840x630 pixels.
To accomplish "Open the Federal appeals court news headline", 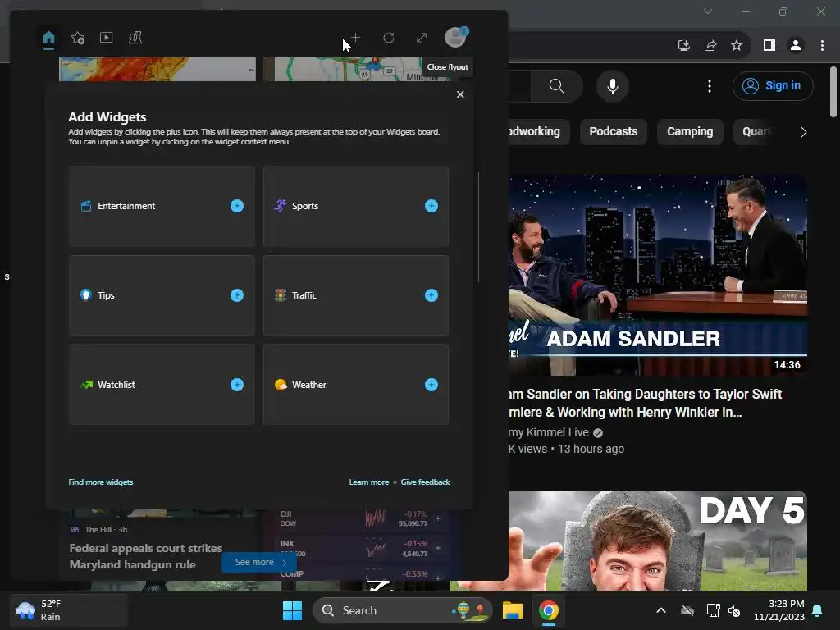I will click(x=146, y=556).
